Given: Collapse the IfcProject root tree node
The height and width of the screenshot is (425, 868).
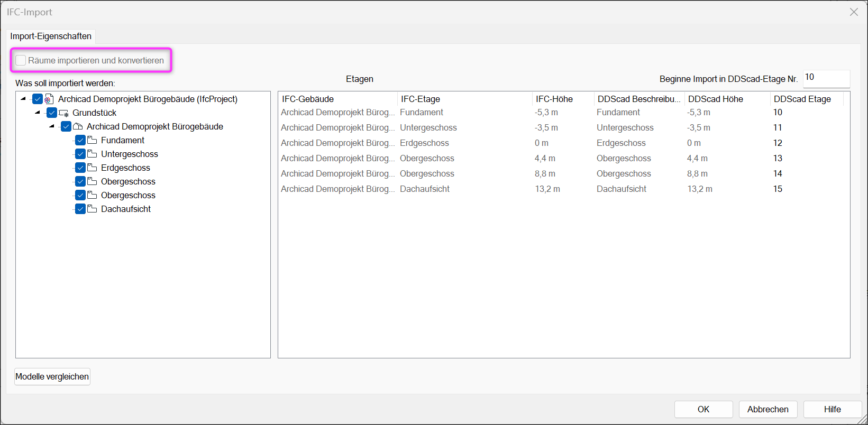Looking at the screenshot, I should (x=23, y=98).
